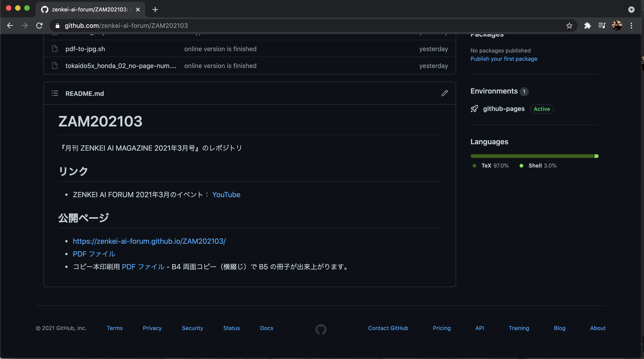Reload the GitHub page
The height and width of the screenshot is (359, 644).
[39, 26]
